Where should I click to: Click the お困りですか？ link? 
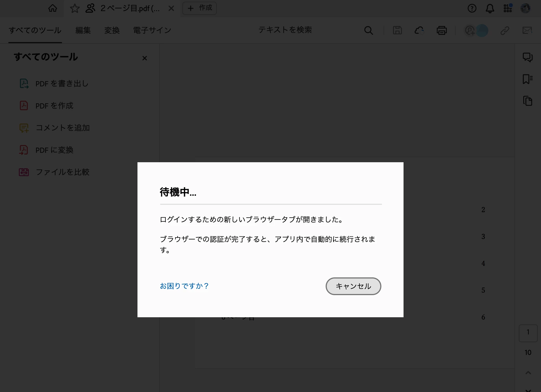184,286
